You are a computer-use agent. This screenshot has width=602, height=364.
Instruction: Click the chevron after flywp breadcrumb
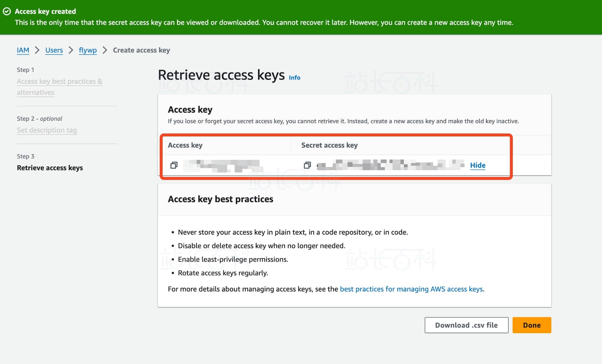coord(105,50)
